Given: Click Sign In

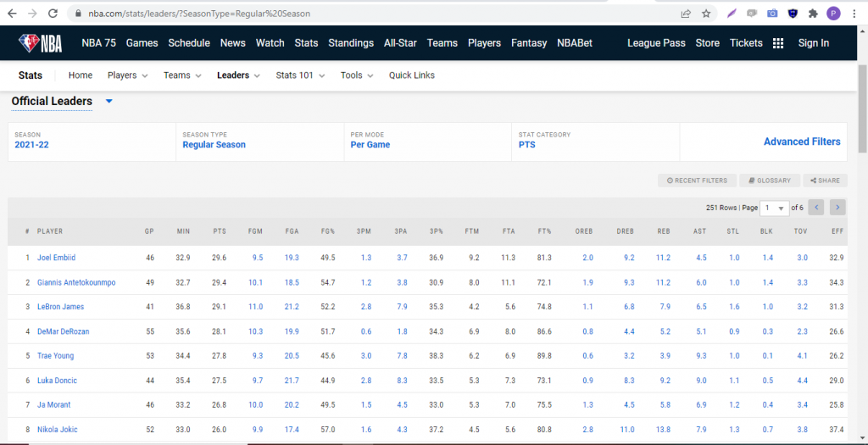Looking at the screenshot, I should [813, 43].
